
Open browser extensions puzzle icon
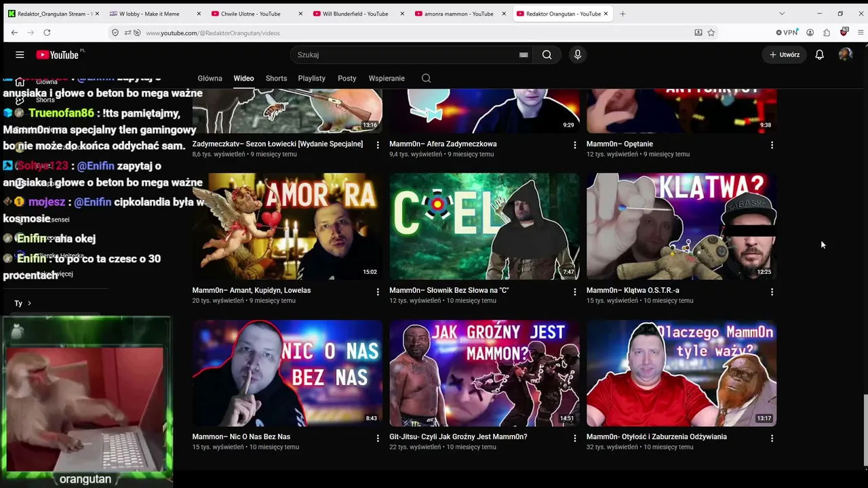click(x=827, y=33)
